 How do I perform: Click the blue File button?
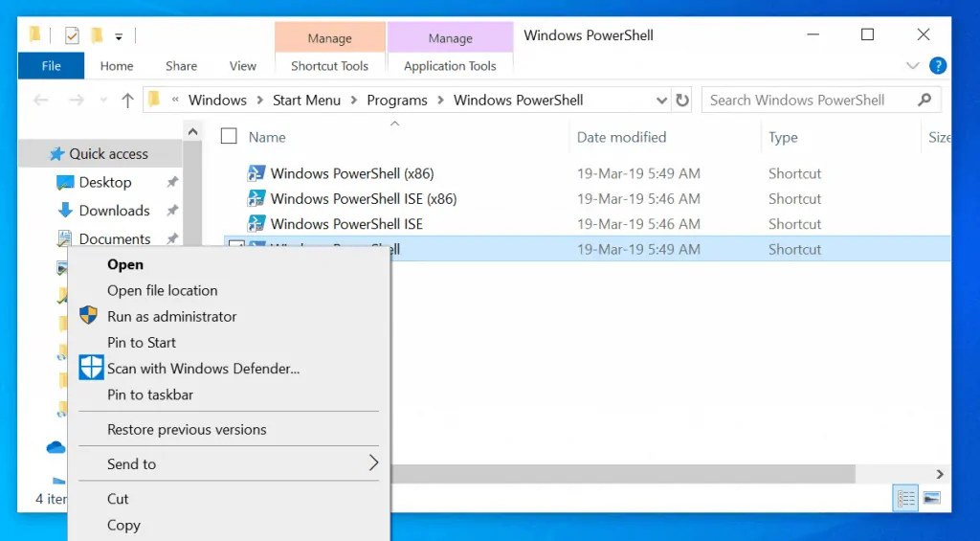(x=52, y=66)
